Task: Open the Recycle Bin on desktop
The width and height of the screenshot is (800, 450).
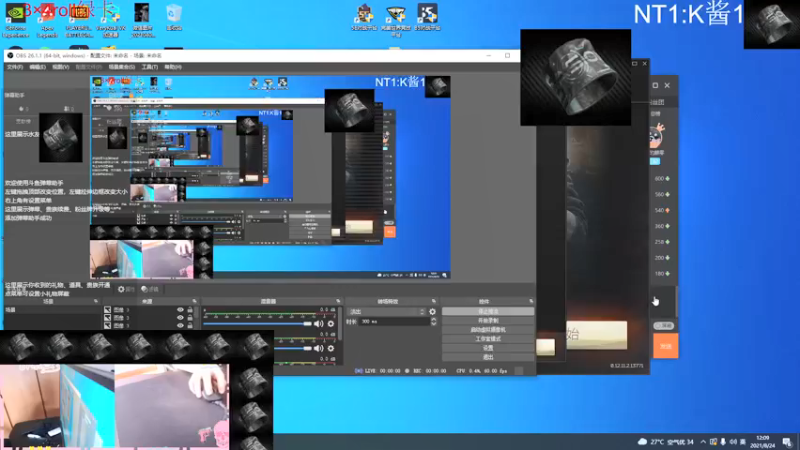Action: (x=174, y=18)
